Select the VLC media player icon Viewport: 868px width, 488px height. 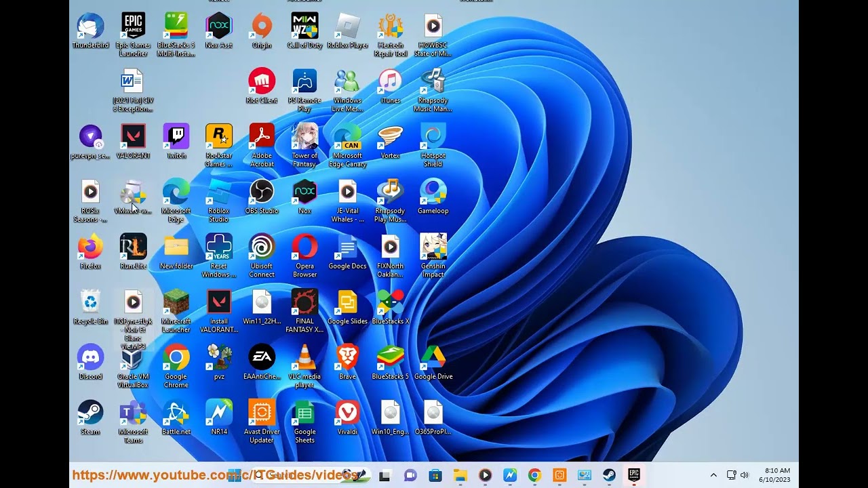click(304, 366)
